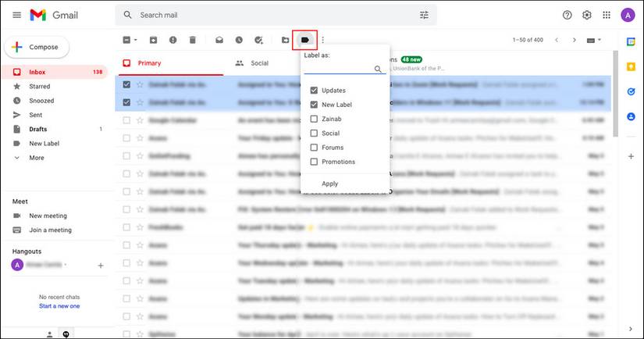Focus the Search mail field
The height and width of the screenshot is (339, 644).
[276, 15]
